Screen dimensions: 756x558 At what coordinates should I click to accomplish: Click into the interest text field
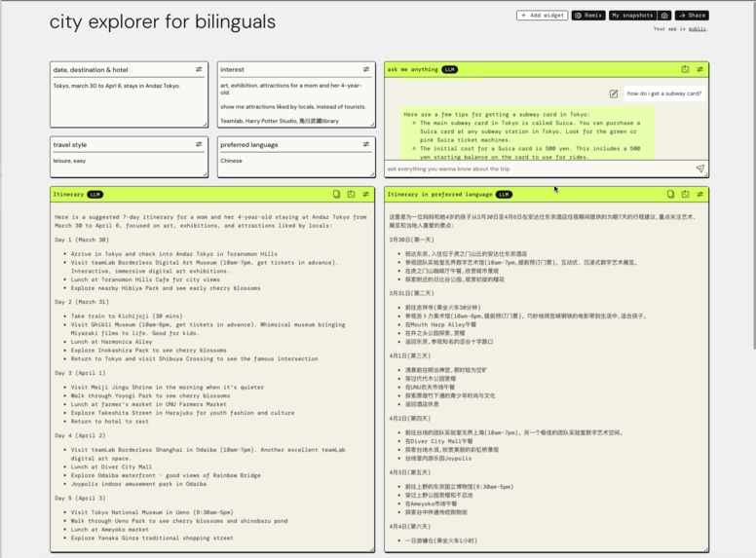click(x=296, y=102)
